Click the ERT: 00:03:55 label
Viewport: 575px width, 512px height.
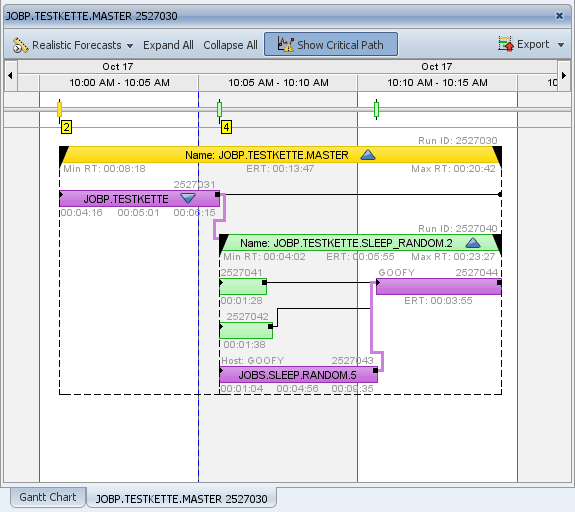pos(438,301)
